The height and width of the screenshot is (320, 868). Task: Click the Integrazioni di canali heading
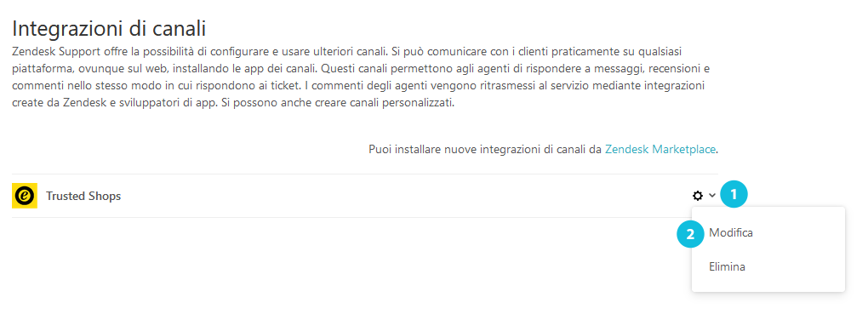click(x=109, y=28)
